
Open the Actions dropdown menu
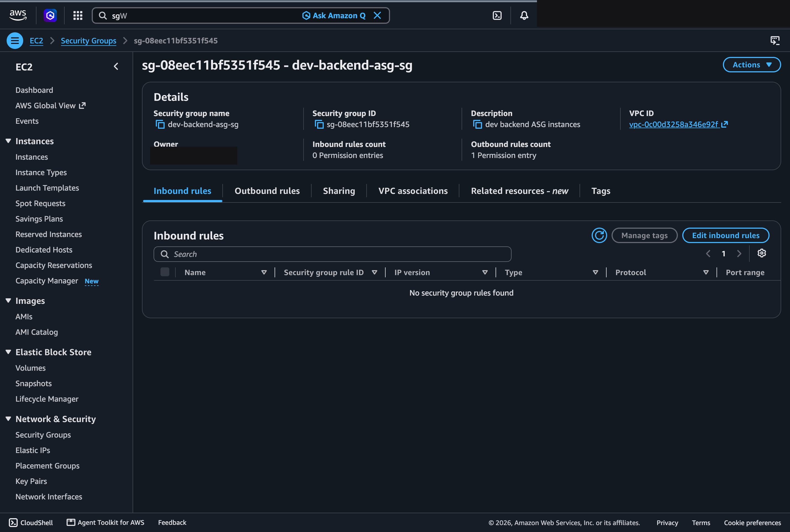(752, 65)
